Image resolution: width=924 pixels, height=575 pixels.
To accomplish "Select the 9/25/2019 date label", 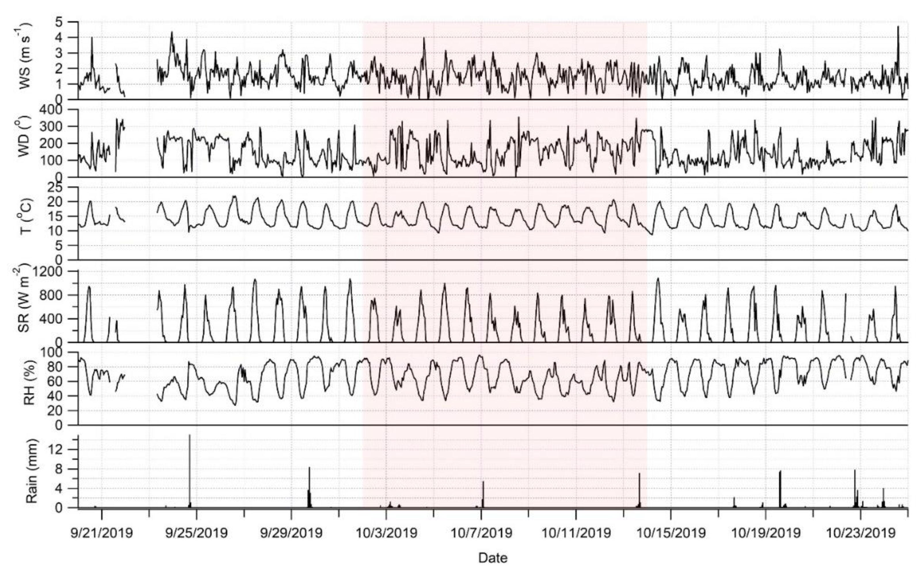I will pyautogui.click(x=197, y=533).
